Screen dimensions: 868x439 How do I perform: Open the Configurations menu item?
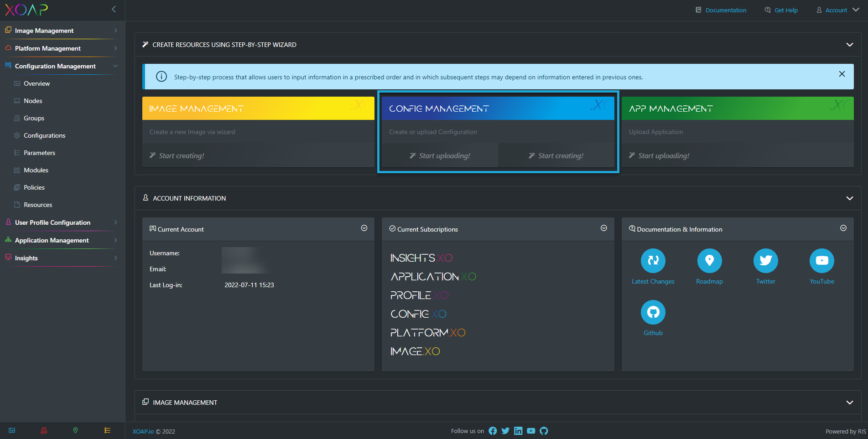tap(44, 135)
